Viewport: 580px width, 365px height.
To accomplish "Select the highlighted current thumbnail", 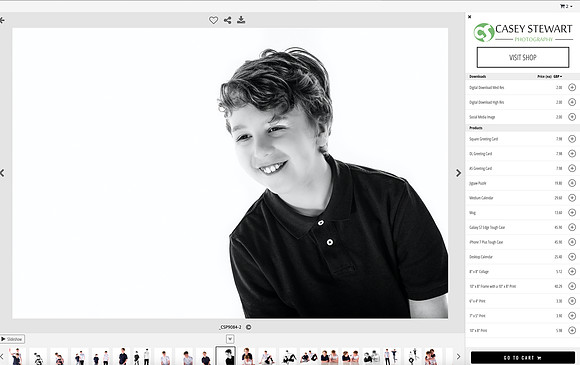I will coord(226,356).
